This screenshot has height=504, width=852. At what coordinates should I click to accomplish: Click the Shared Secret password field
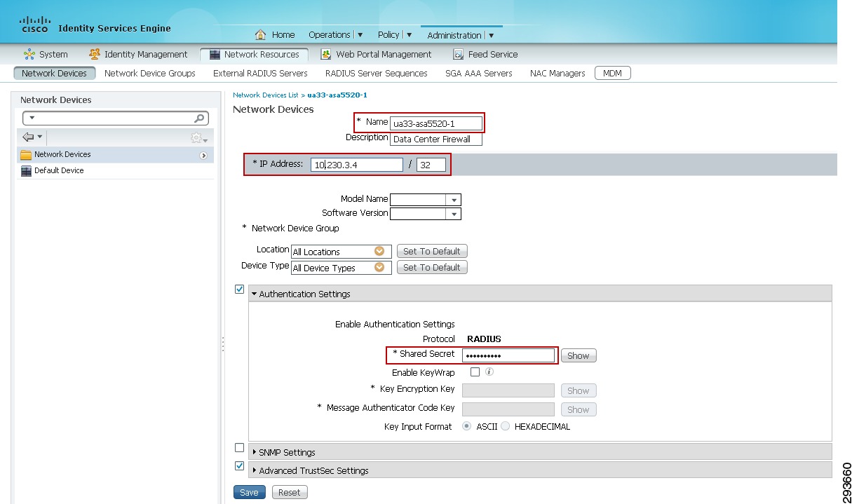tap(508, 355)
